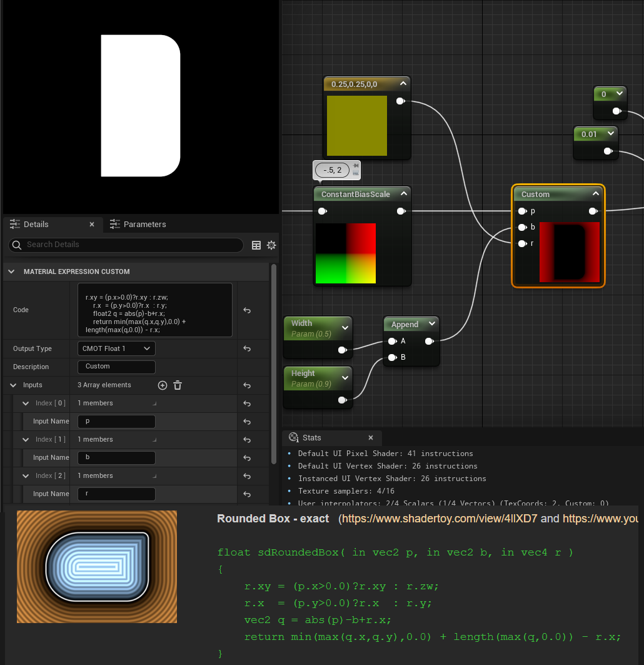
Task: Reset the Code property to default
Action: (x=247, y=310)
